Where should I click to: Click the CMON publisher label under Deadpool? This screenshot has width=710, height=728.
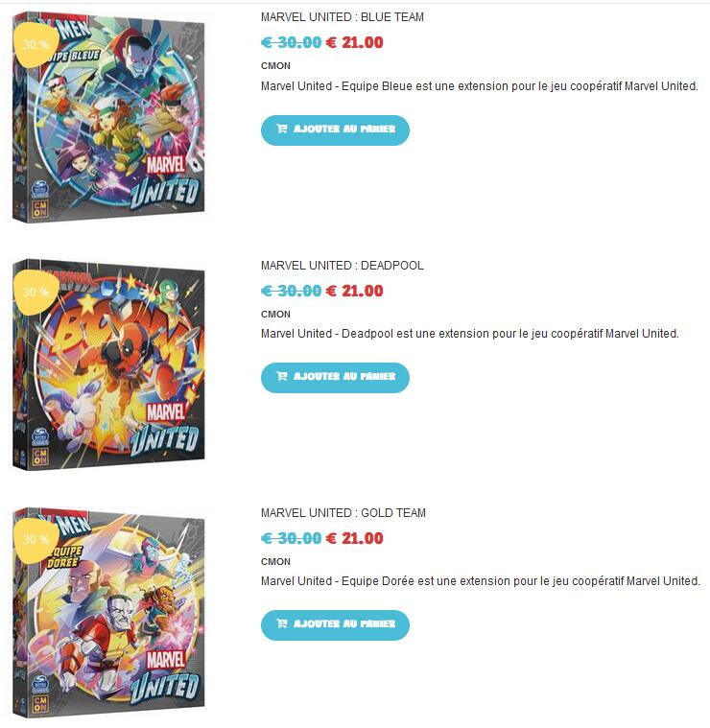[275, 315]
